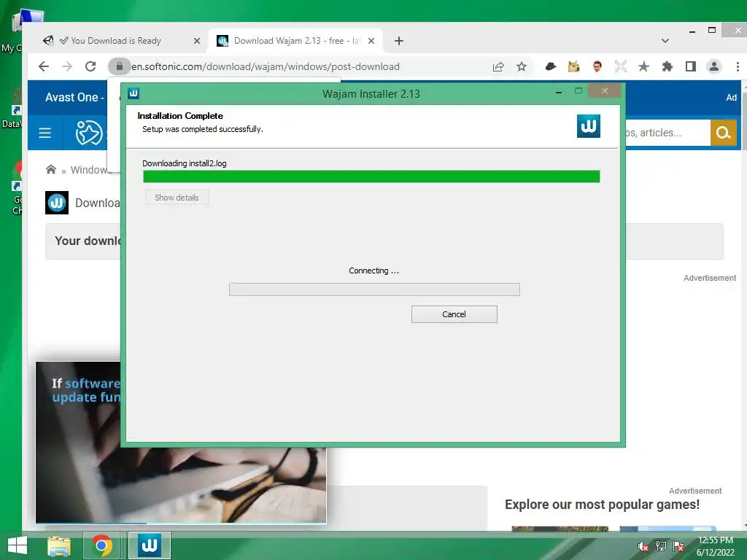Go forward in Chrome
The image size is (747, 560).
coord(67,66)
